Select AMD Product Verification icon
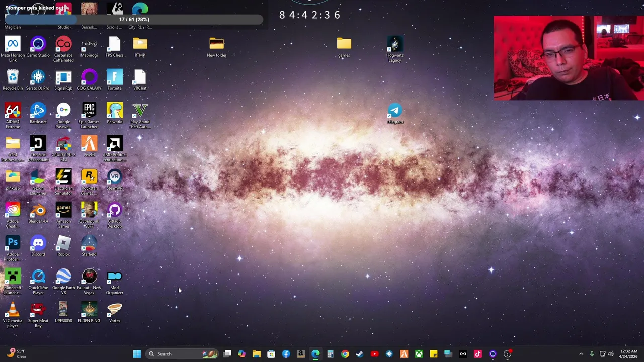 tap(114, 149)
